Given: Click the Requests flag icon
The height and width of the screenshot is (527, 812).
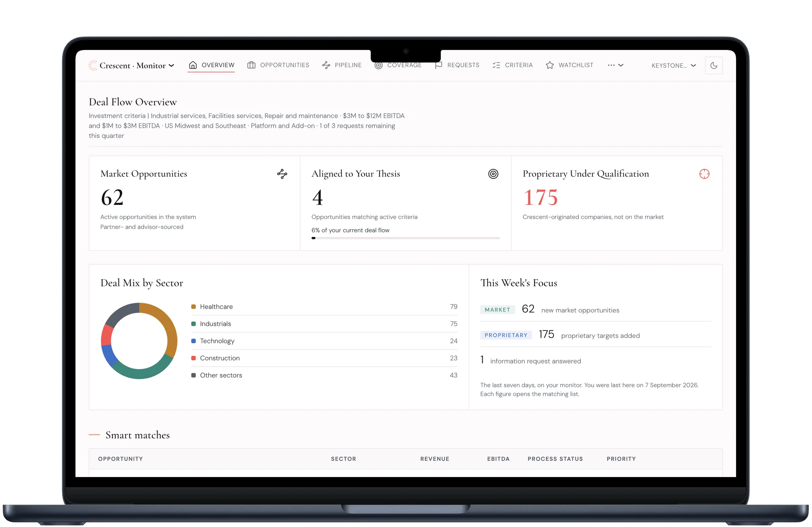Looking at the screenshot, I should click(438, 65).
